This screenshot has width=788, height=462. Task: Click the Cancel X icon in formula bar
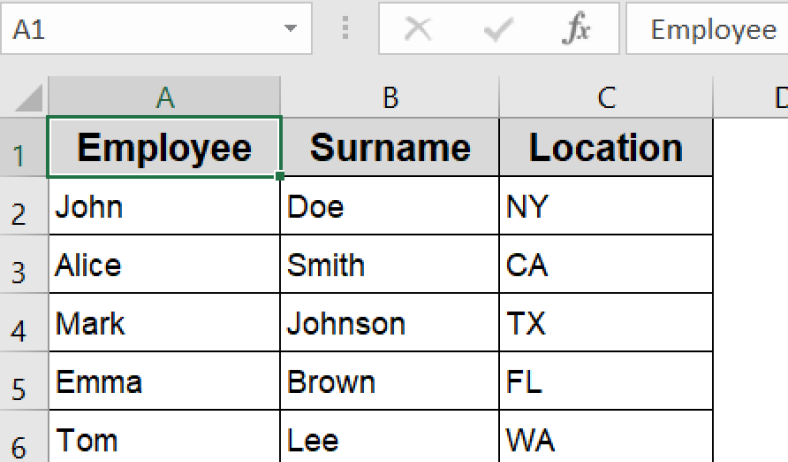tap(418, 30)
